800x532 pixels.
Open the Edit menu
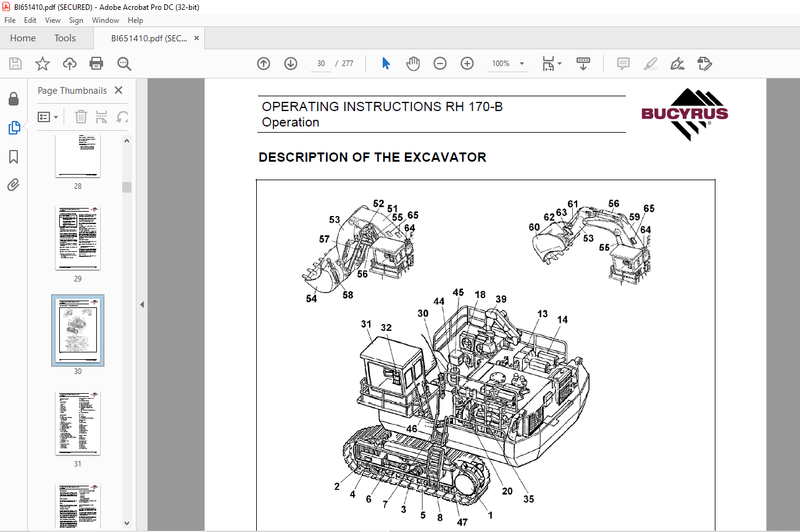(x=30, y=20)
